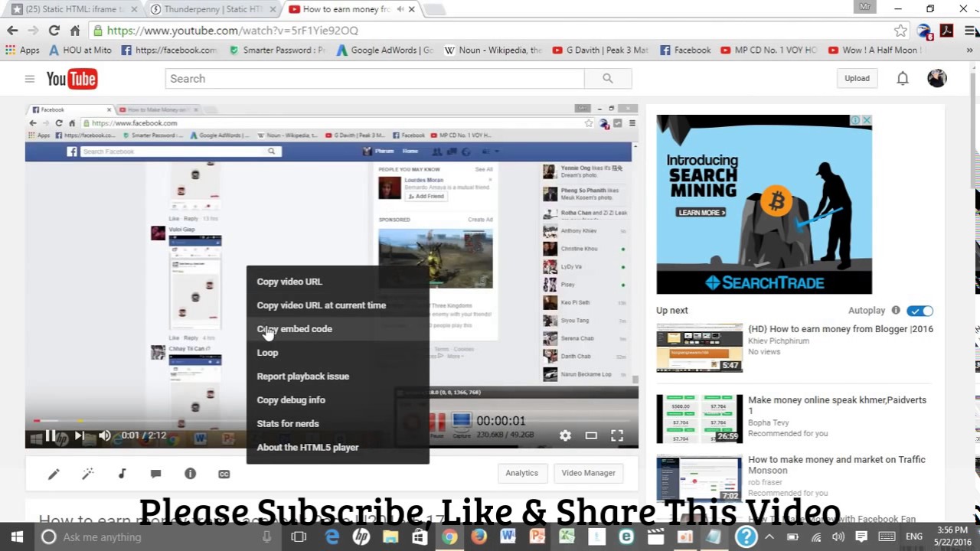Image resolution: width=980 pixels, height=551 pixels.
Task: Open cards info icon
Action: coord(190,474)
